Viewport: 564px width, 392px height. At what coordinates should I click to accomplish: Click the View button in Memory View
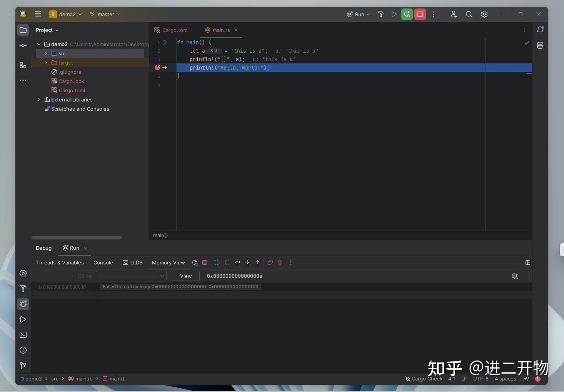pyautogui.click(x=185, y=276)
